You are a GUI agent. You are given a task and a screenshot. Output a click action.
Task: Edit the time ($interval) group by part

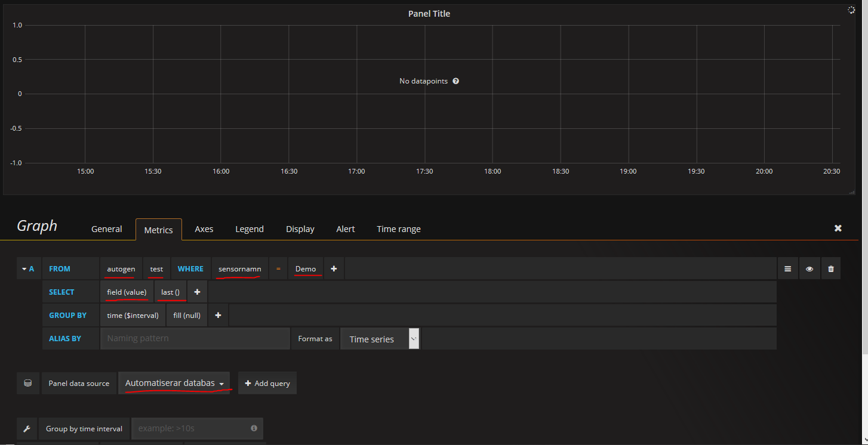point(133,316)
